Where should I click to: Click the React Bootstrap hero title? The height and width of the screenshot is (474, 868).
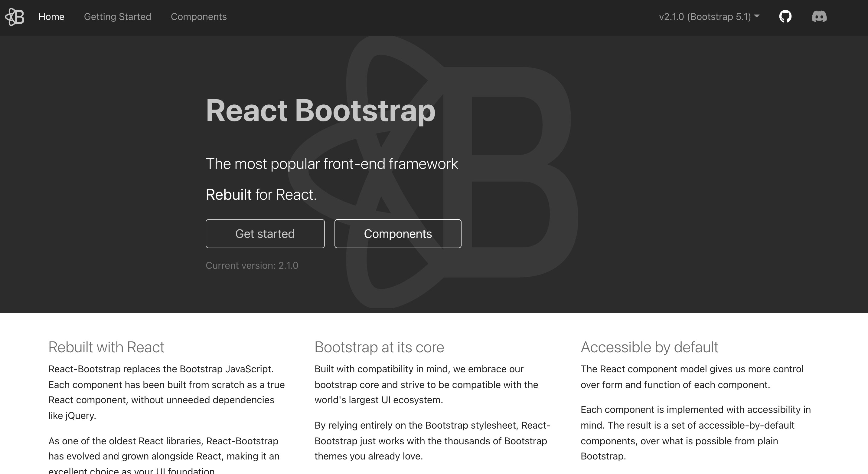(x=320, y=110)
